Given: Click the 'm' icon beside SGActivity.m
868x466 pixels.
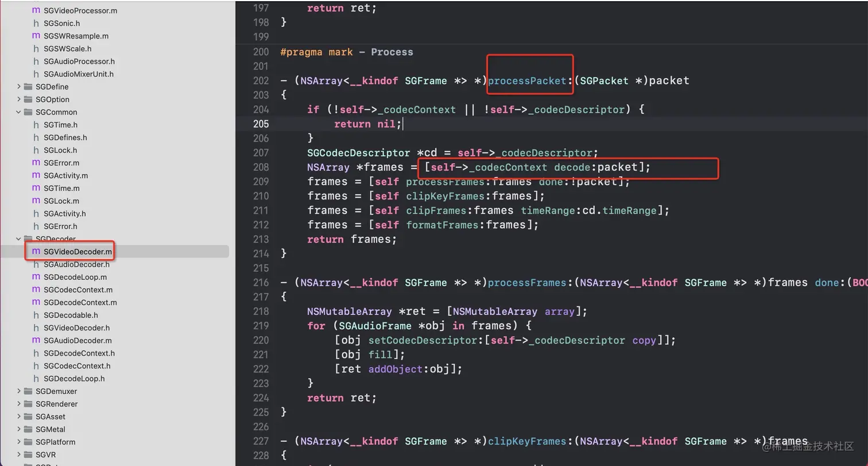Looking at the screenshot, I should [x=36, y=175].
